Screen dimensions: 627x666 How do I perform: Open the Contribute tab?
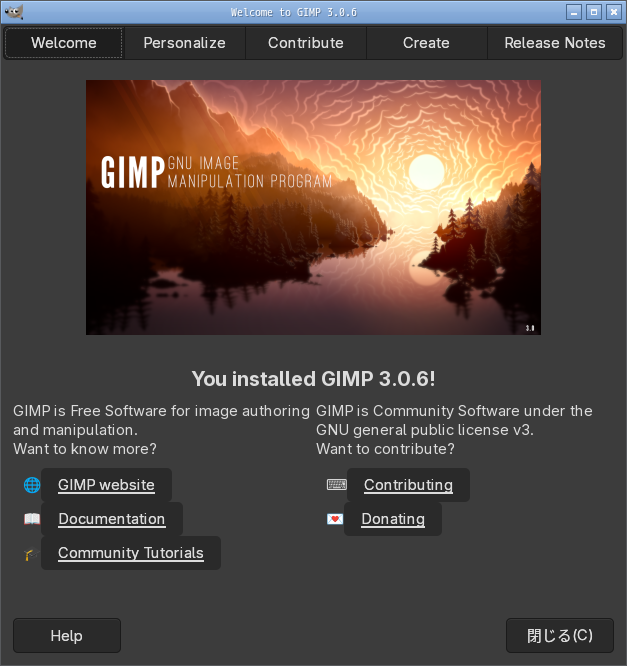(306, 43)
